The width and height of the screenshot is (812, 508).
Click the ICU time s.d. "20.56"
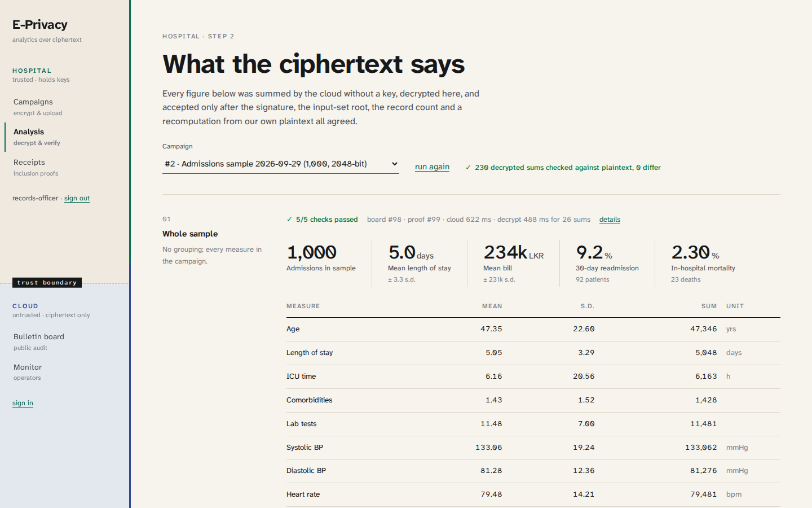584,376
